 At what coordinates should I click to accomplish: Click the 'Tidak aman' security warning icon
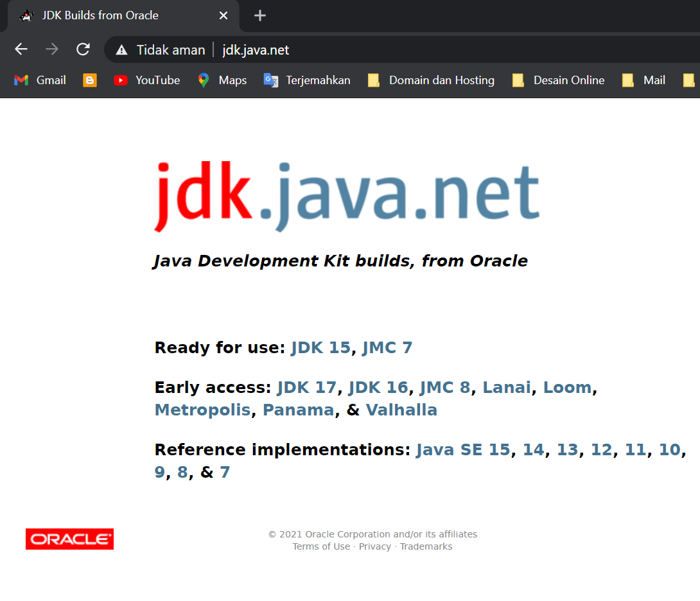[121, 50]
